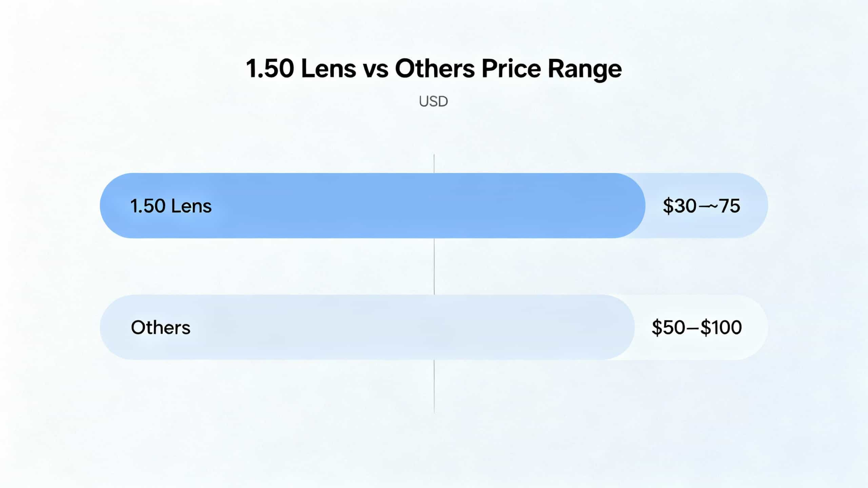The height and width of the screenshot is (488, 868).
Task: Click the pale blue fill of the Others bar
Action: tap(382, 327)
